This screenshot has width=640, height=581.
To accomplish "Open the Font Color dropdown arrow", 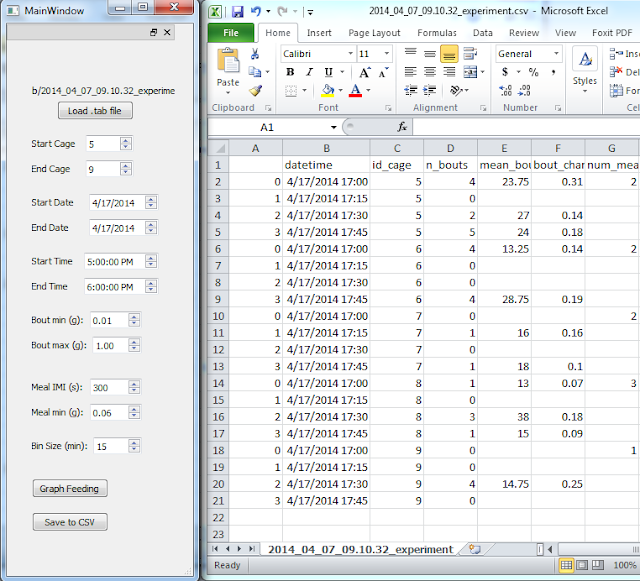I will 368,91.
